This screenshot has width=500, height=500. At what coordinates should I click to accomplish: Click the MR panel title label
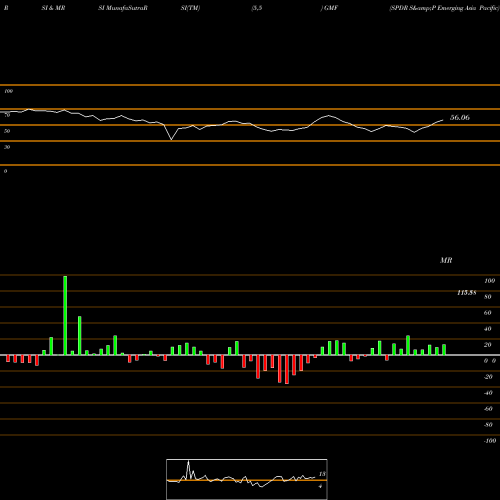pyautogui.click(x=446, y=260)
